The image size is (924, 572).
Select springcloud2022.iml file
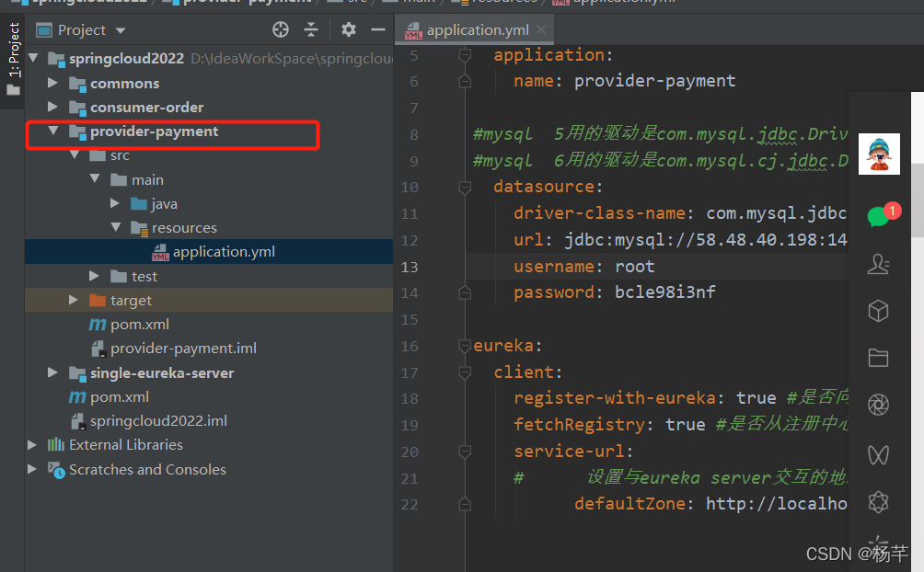coord(158,420)
